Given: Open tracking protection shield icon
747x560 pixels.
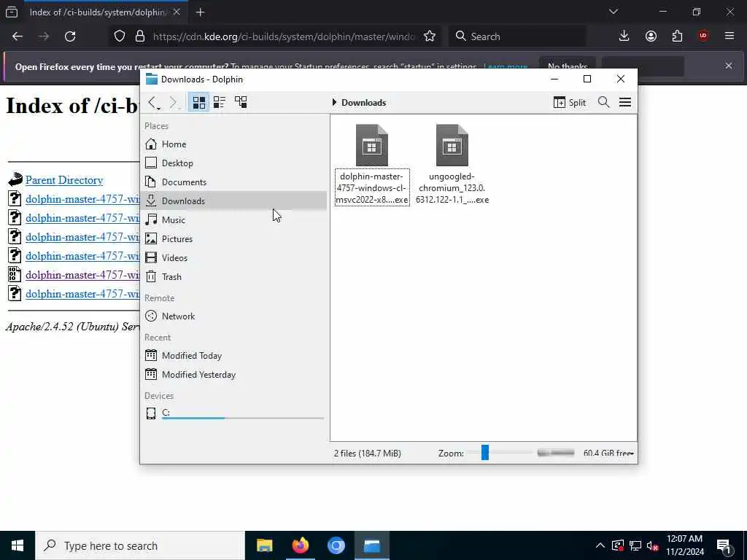Looking at the screenshot, I should coord(120,36).
